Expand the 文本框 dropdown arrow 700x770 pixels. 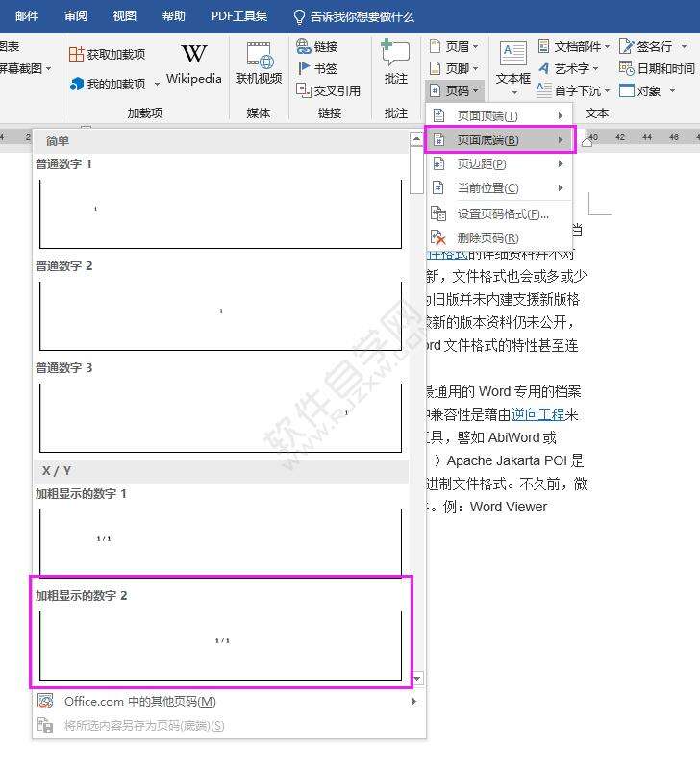click(x=514, y=93)
